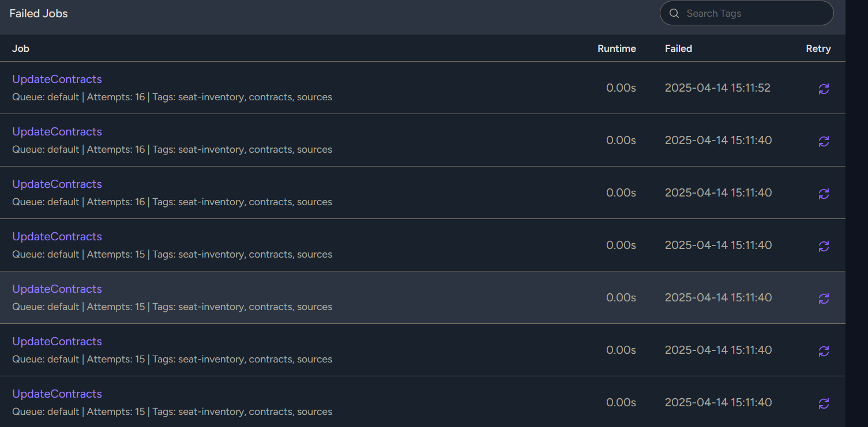Retry the job failed at 15:11:52
The image size is (868, 427).
click(824, 89)
